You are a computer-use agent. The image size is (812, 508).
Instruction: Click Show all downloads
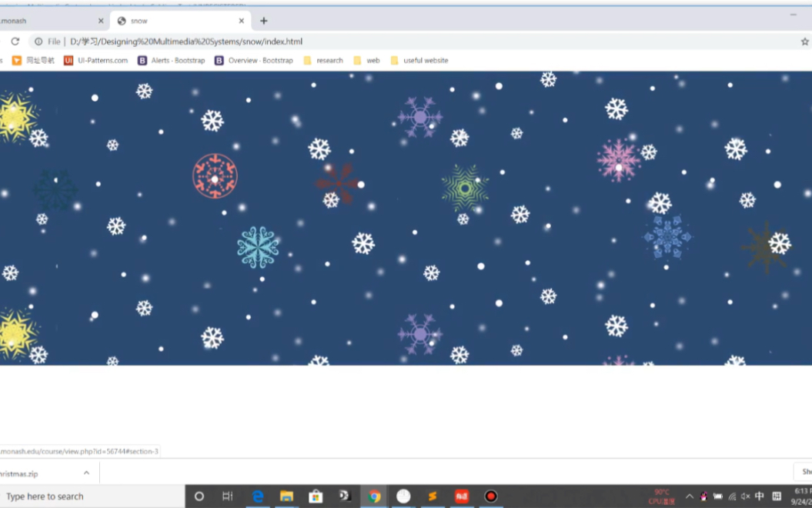[x=807, y=473]
